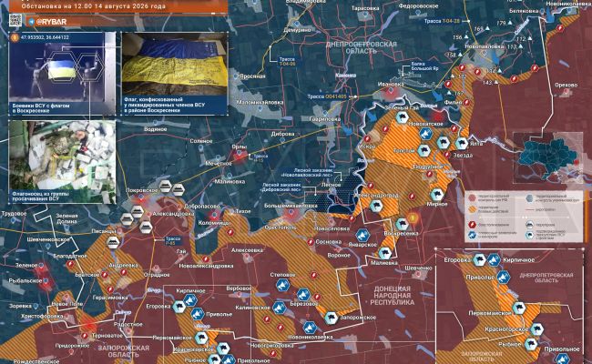Click the orange number 1 marker near Воскресенка
The image size is (592, 364).
coord(413,217)
